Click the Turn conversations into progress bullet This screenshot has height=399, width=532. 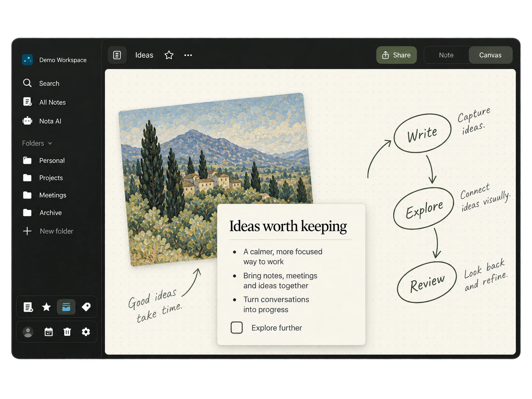(276, 305)
